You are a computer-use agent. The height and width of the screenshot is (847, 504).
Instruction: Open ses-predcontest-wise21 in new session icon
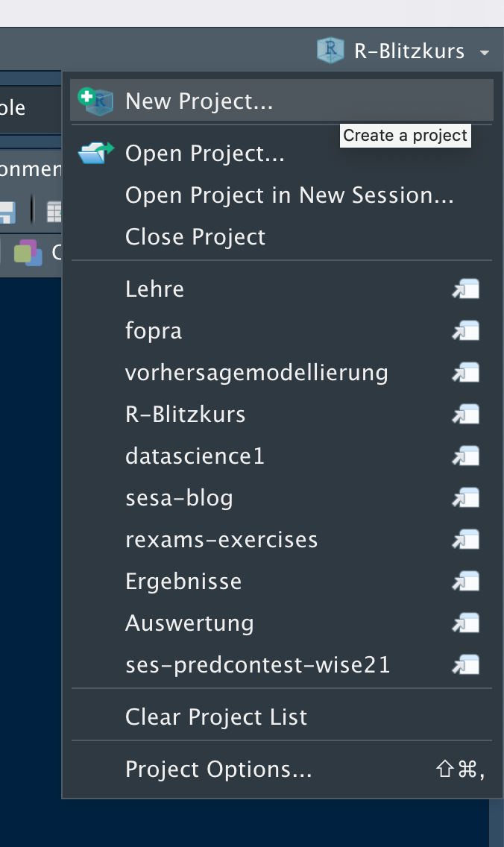(466, 665)
